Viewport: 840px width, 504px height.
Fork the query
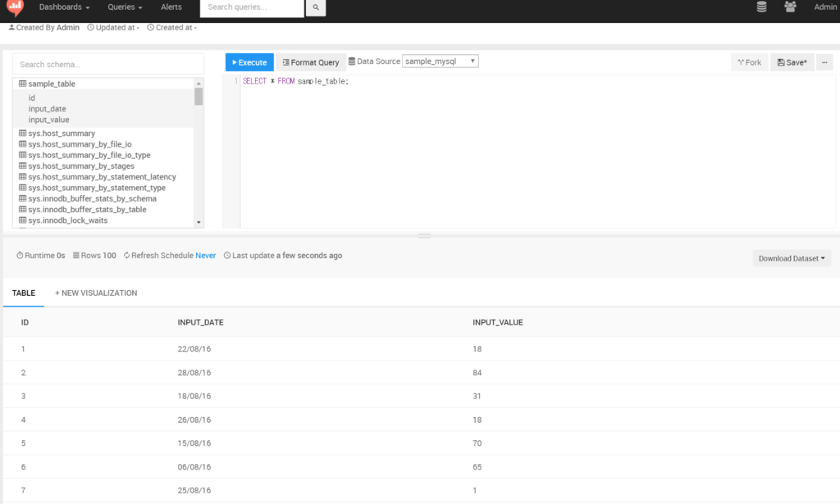coord(750,62)
